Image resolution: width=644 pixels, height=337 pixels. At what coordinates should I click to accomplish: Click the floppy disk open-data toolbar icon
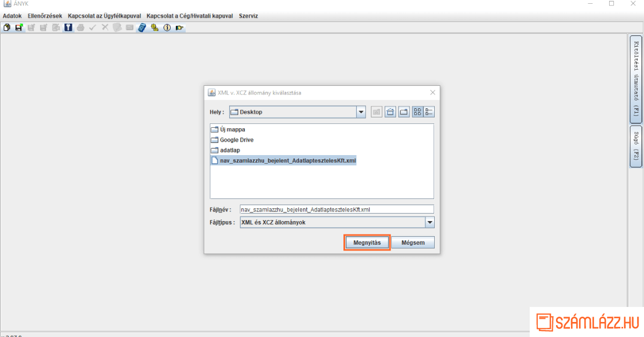point(19,27)
